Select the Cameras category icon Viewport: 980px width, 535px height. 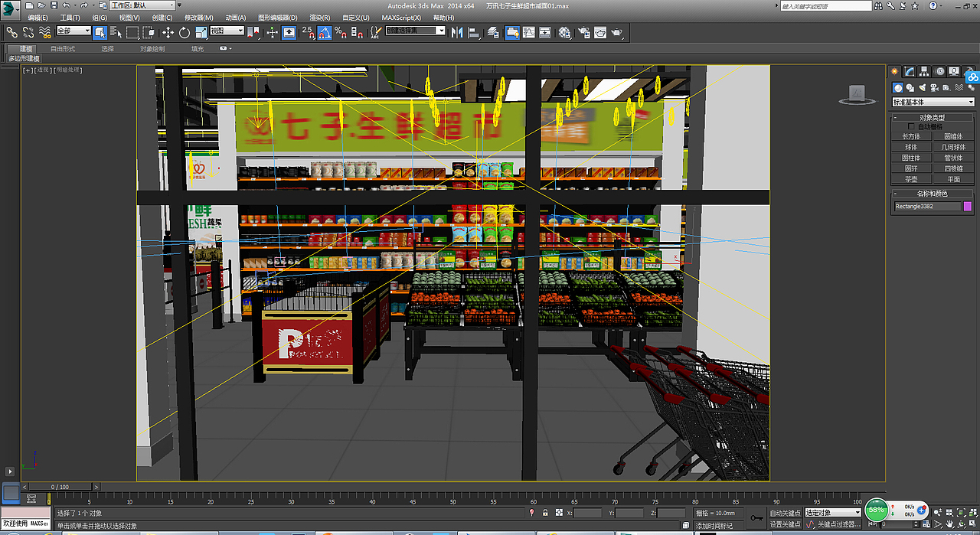(934, 88)
